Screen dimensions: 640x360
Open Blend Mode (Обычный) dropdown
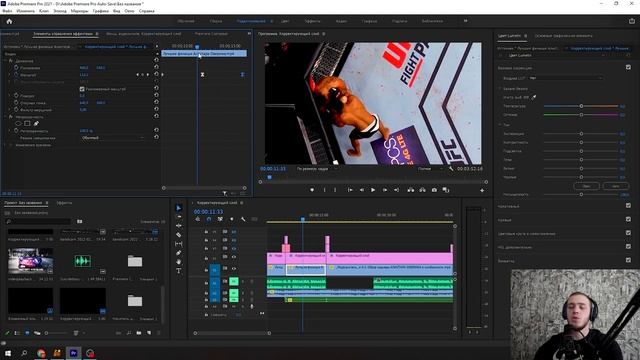(x=113, y=138)
